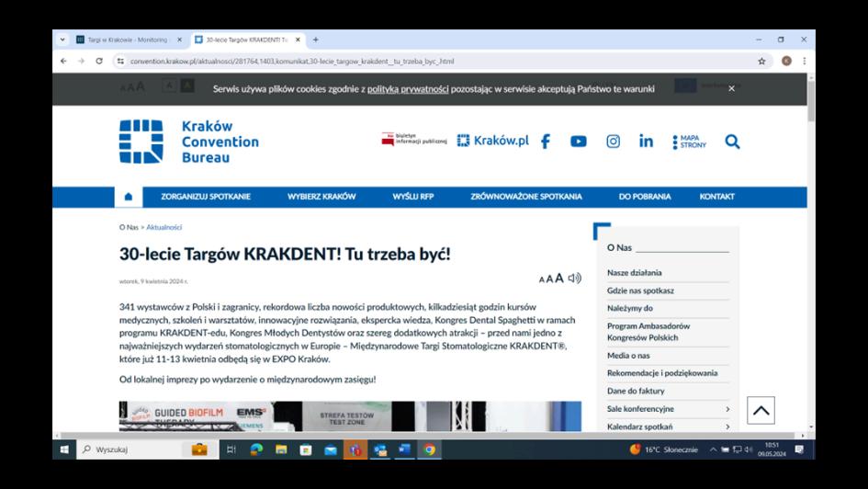The height and width of the screenshot is (489, 868).
Task: Show hidden system tray icons
Action: 713,449
